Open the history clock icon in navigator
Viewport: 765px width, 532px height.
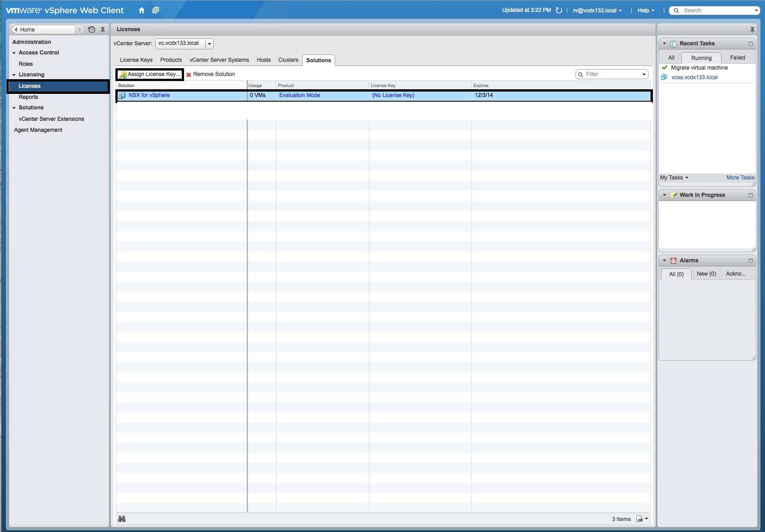(92, 30)
